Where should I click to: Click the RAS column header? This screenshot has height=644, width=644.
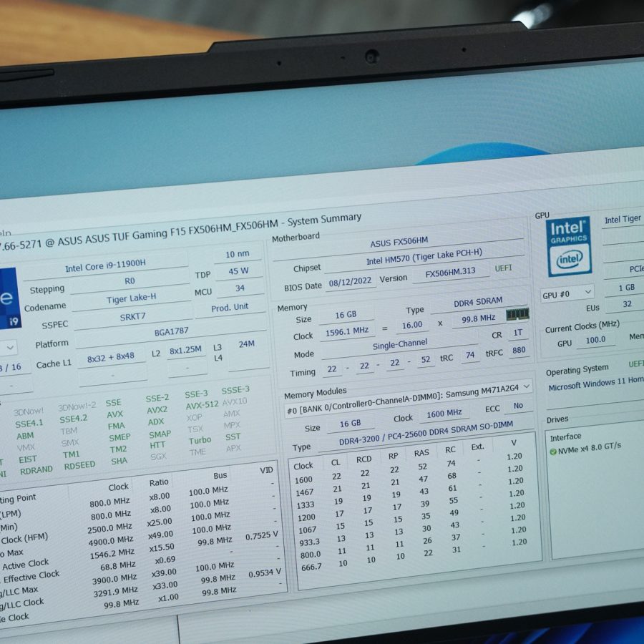pos(421,453)
